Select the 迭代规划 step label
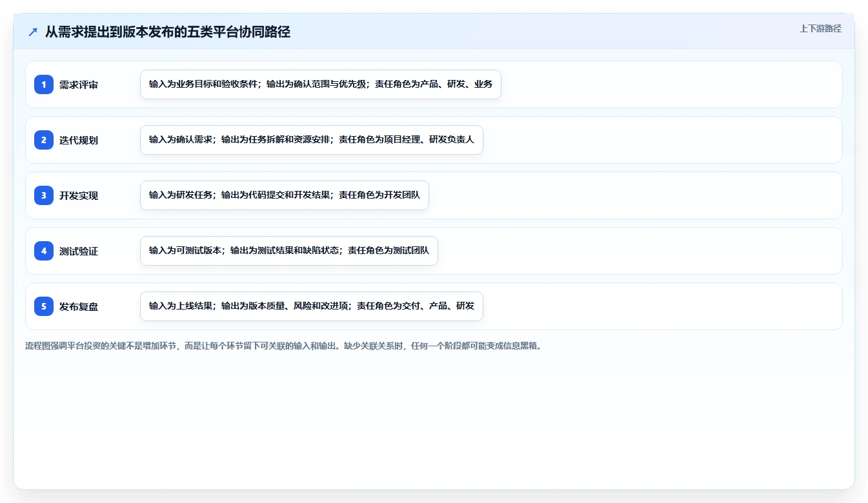 pos(79,140)
